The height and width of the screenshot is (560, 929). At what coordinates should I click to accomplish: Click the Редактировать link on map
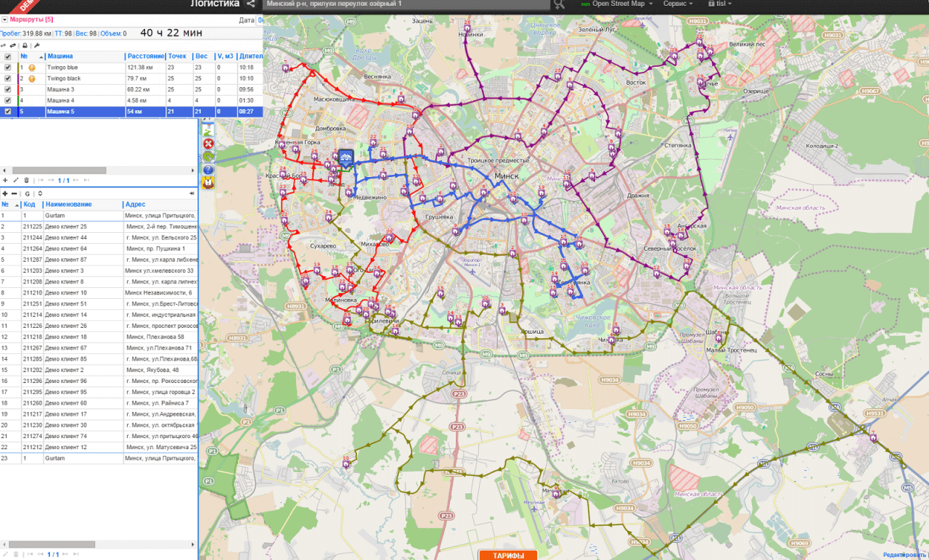(x=905, y=555)
